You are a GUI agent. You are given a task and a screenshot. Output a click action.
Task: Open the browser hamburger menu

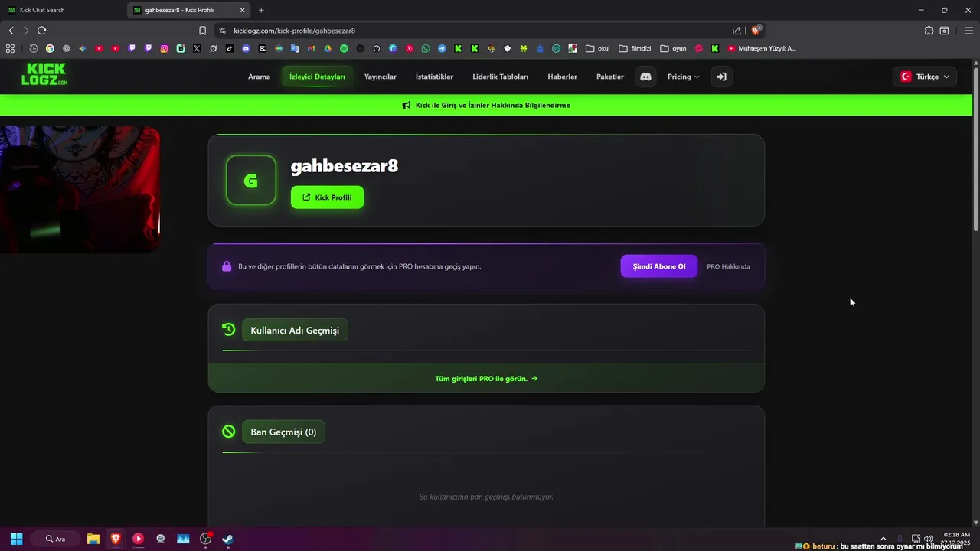[x=968, y=31]
